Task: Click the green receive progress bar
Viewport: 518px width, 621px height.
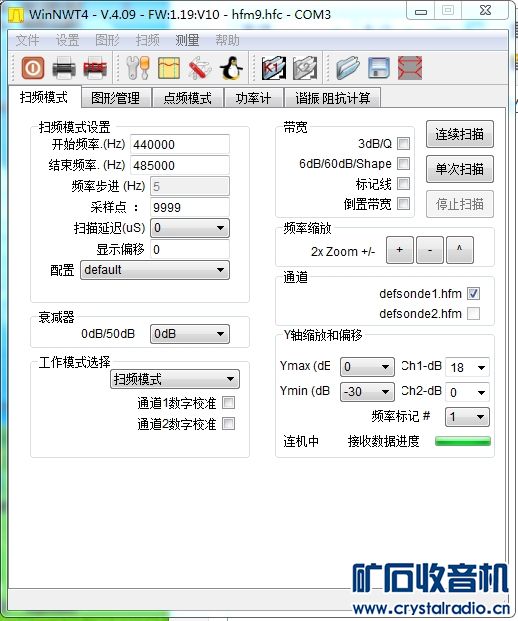Action: tap(463, 441)
